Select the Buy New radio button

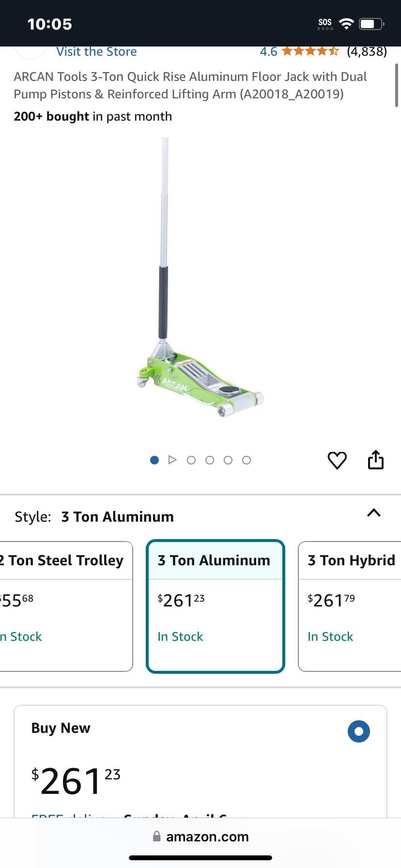tap(359, 731)
